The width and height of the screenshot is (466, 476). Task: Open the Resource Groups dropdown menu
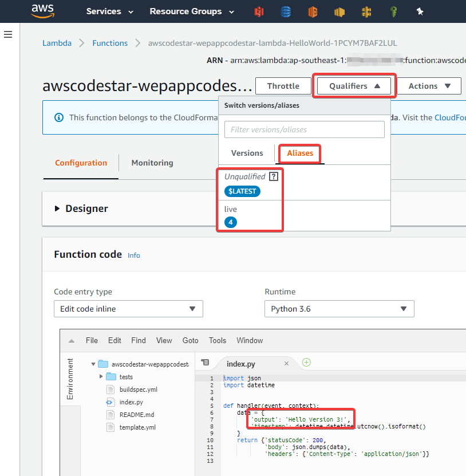point(192,11)
